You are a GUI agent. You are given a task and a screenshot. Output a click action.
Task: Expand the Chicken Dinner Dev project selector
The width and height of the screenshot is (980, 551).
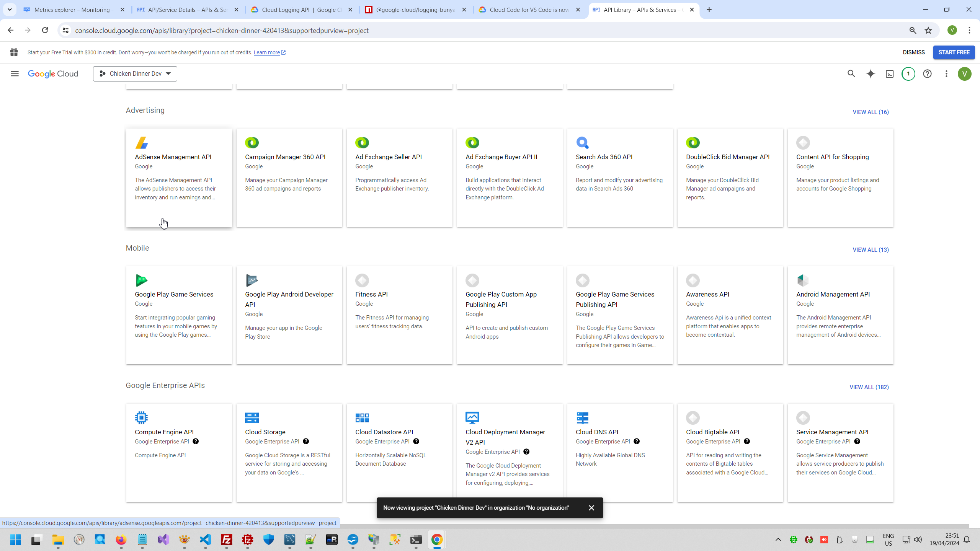(x=135, y=73)
